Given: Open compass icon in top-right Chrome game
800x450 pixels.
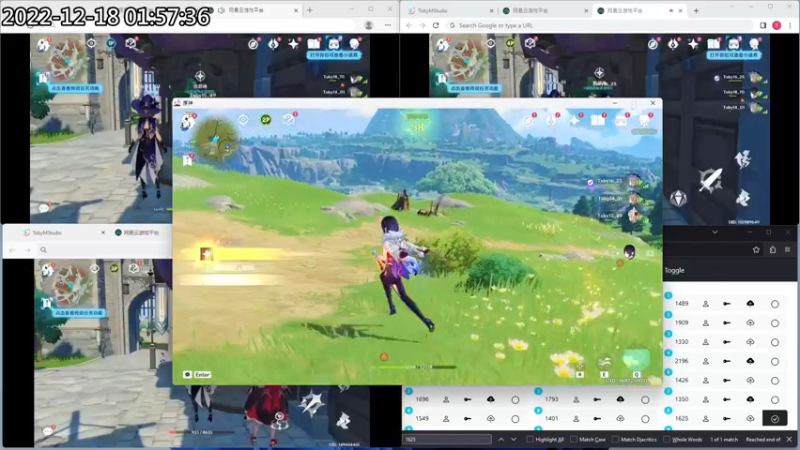Looking at the screenshot, I should click(x=653, y=44).
